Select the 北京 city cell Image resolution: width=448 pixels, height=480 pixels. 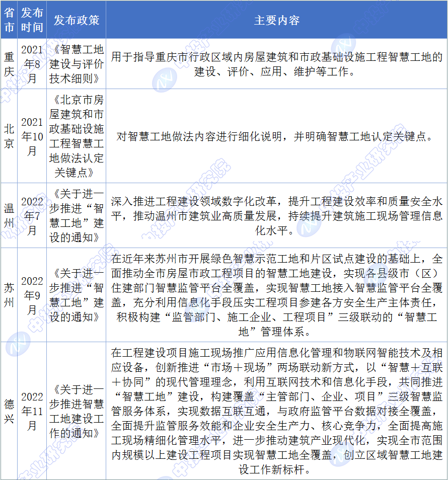[9, 136]
